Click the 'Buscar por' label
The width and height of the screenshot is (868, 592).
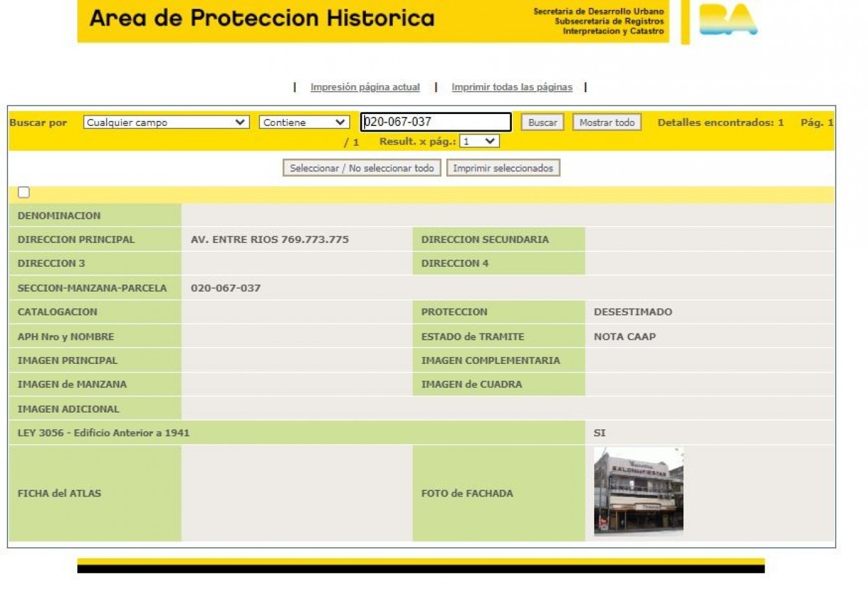tap(38, 122)
